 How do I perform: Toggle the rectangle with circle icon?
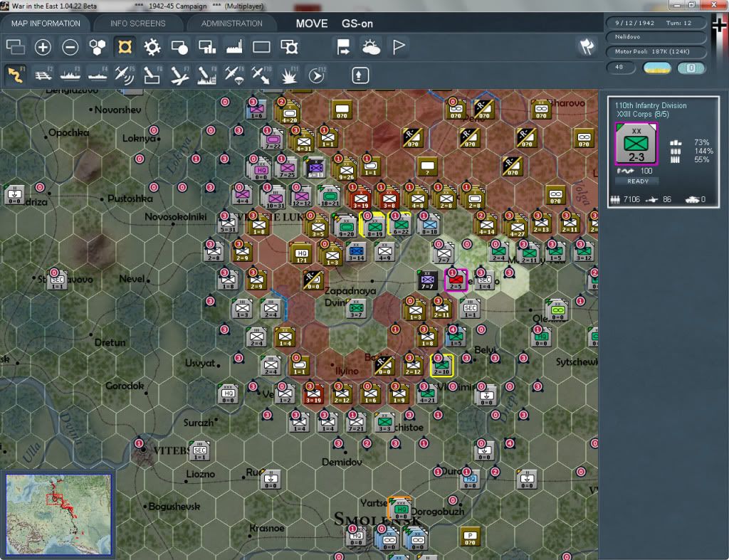point(179,47)
